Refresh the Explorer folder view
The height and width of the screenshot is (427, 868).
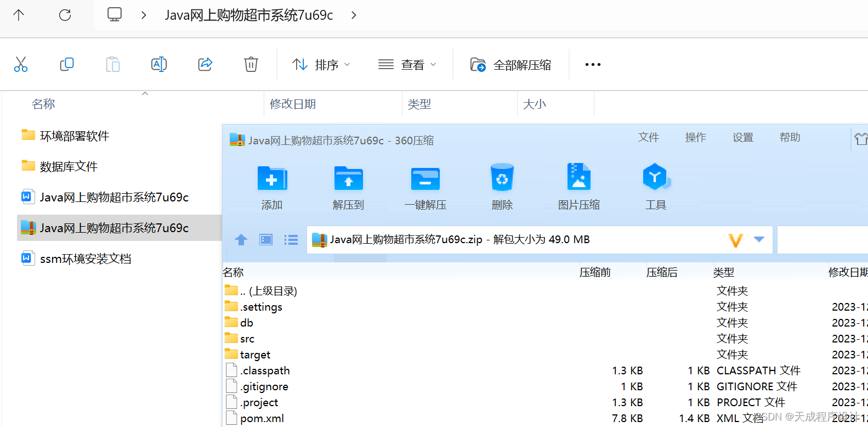pos(65,15)
